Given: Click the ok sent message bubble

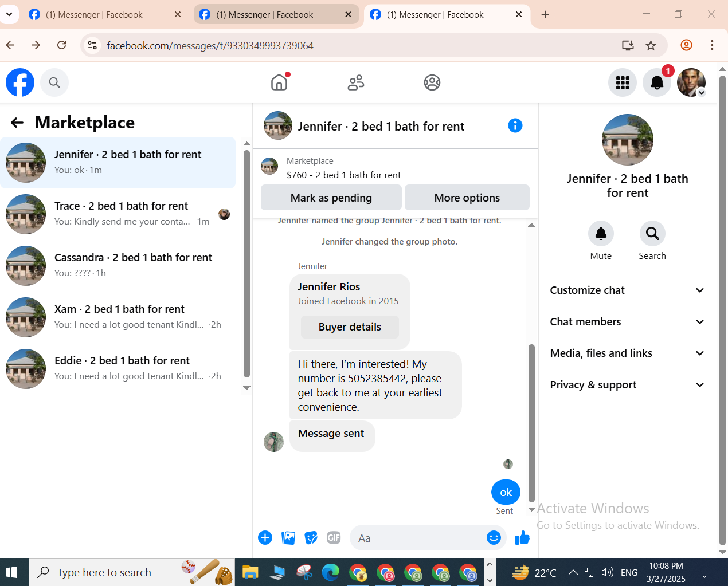Looking at the screenshot, I should click(x=506, y=492).
